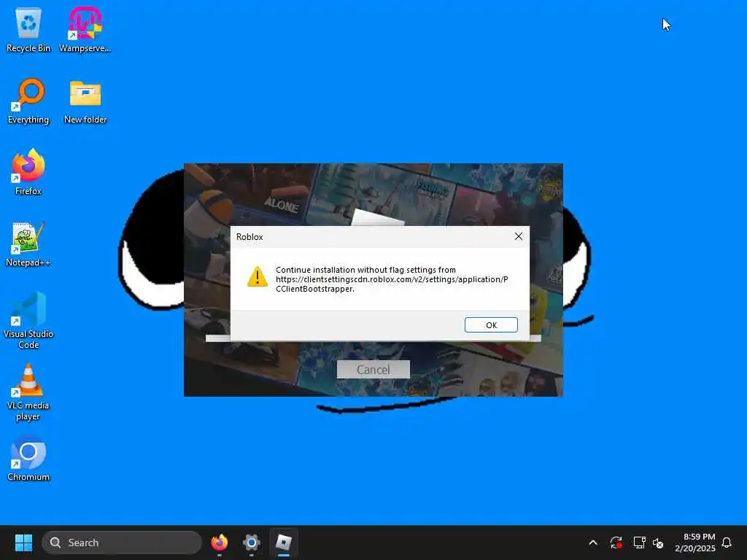Switch to Roblox installer taskbar icon

[x=284, y=542]
